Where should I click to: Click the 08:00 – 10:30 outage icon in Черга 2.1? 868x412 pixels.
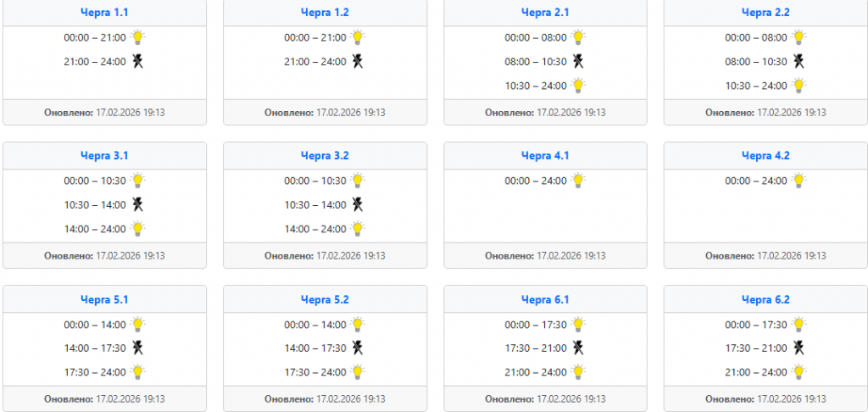(x=578, y=61)
